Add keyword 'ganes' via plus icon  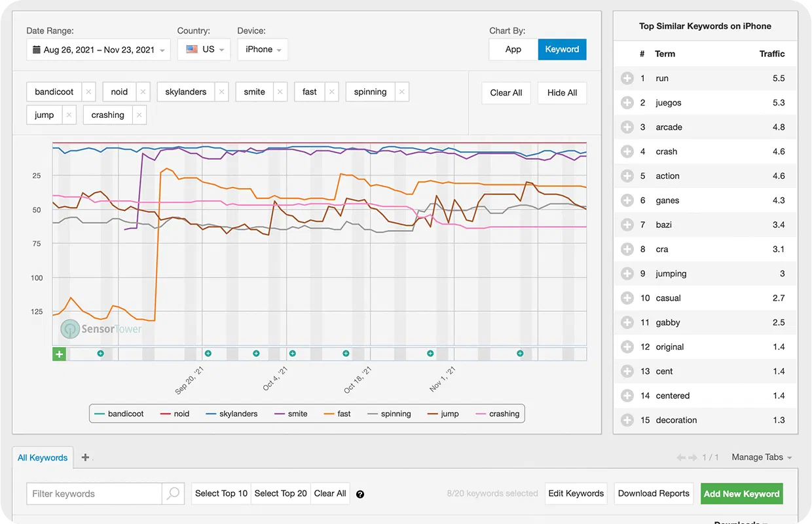coord(627,200)
